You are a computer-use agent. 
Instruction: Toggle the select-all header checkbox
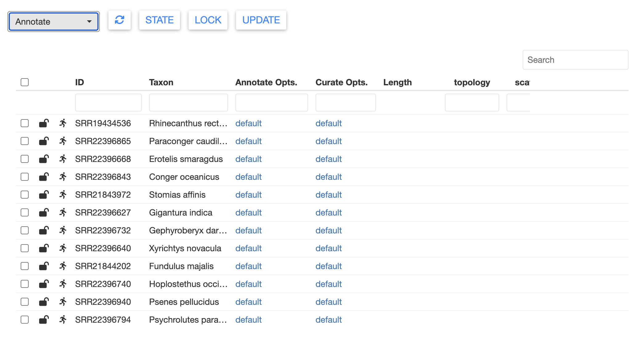click(25, 82)
